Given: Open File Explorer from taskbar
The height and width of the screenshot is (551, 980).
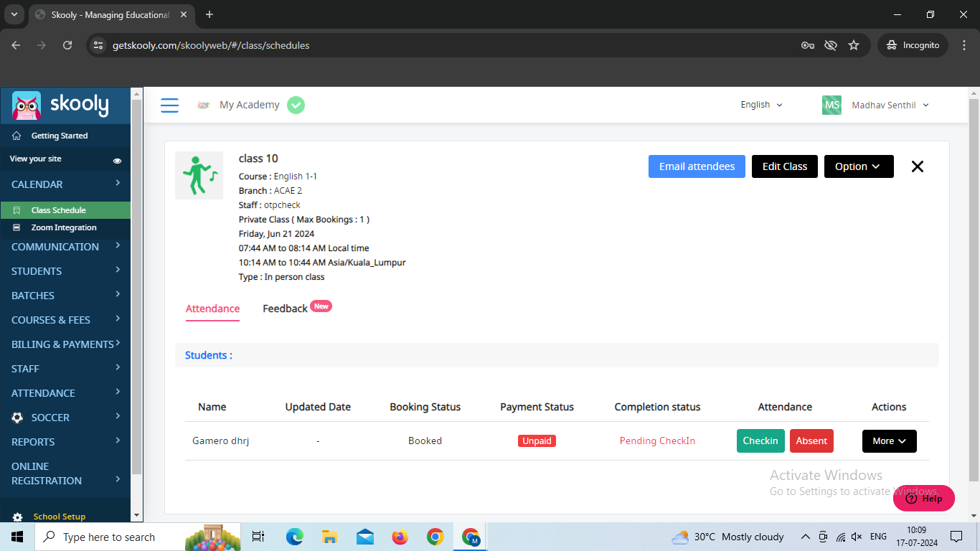Looking at the screenshot, I should [330, 537].
